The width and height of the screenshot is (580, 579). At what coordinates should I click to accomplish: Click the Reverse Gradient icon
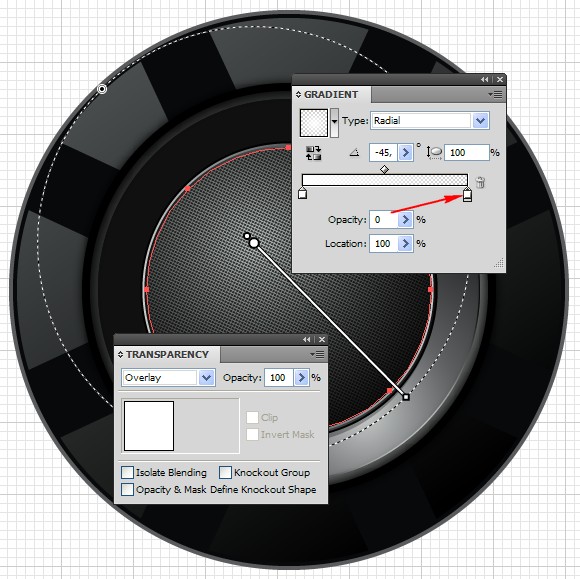[x=314, y=153]
